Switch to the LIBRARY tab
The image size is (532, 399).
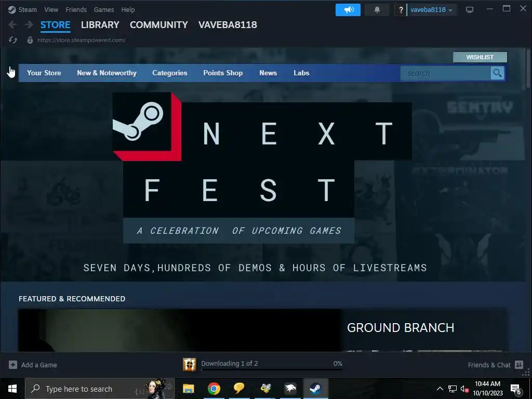(x=100, y=25)
